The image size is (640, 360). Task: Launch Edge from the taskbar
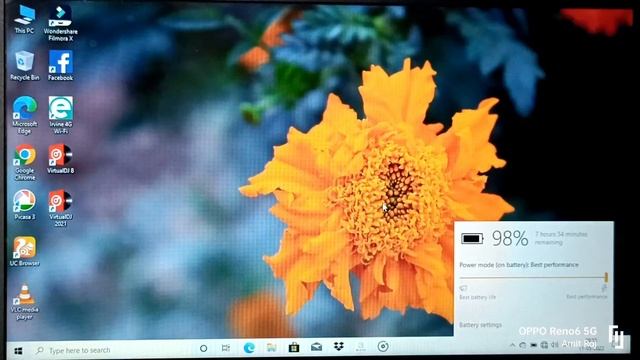tap(249, 348)
